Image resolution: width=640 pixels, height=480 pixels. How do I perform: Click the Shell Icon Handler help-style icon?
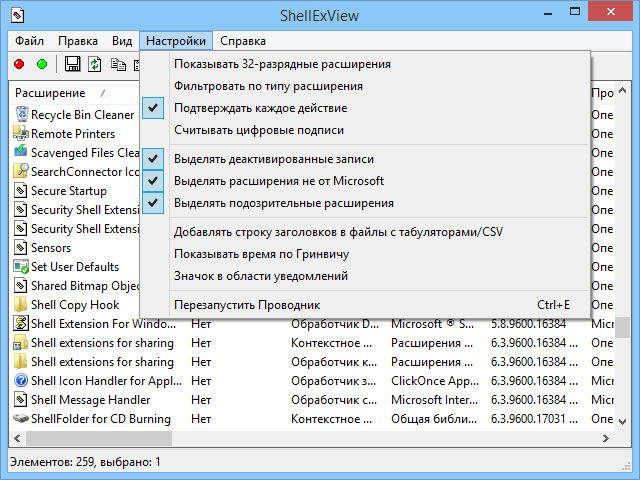click(21, 380)
